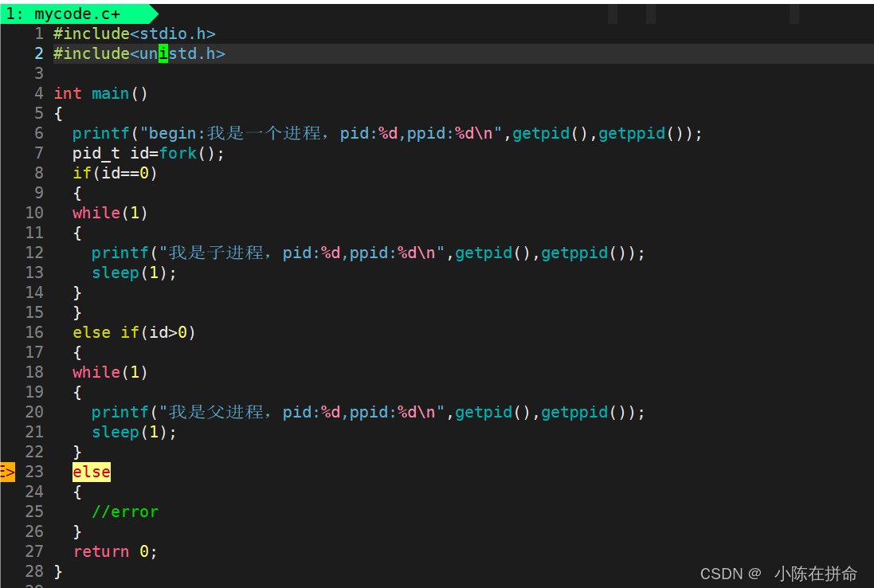
Task: Click 'sleep(1);' on line 13
Action: pos(134,273)
